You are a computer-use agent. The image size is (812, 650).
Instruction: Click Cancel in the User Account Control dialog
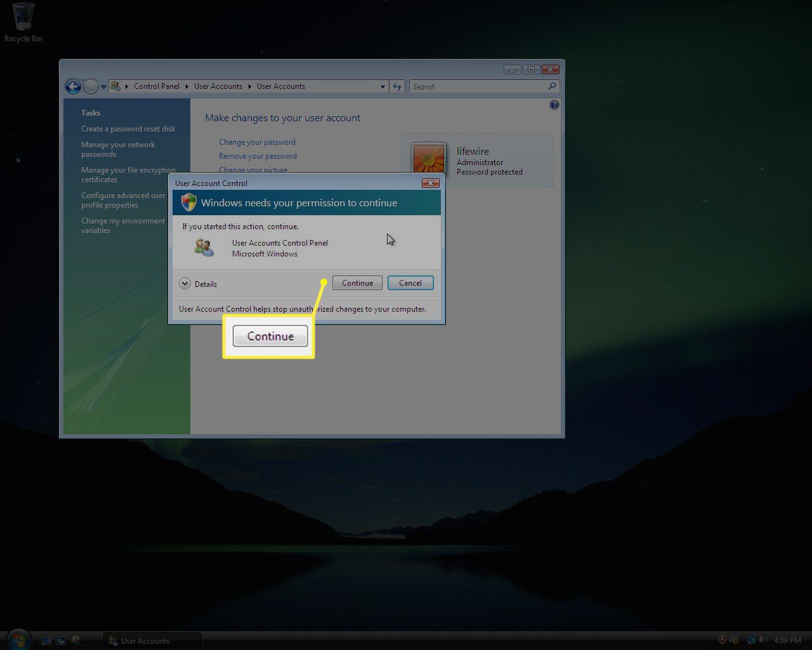click(410, 283)
